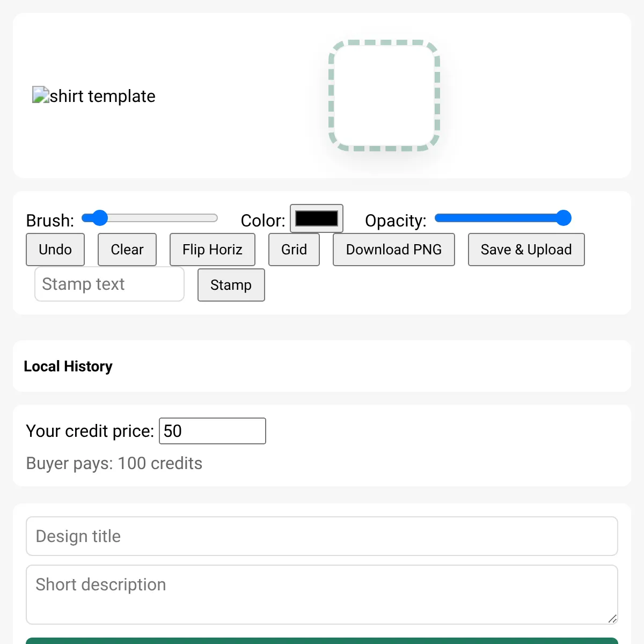Click the Short description textarea
The image size is (644, 644).
(x=322, y=594)
